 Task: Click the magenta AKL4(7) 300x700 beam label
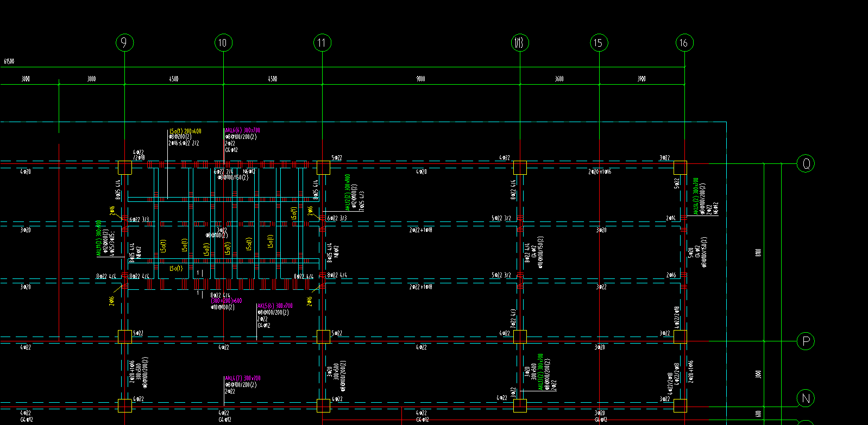point(242,378)
